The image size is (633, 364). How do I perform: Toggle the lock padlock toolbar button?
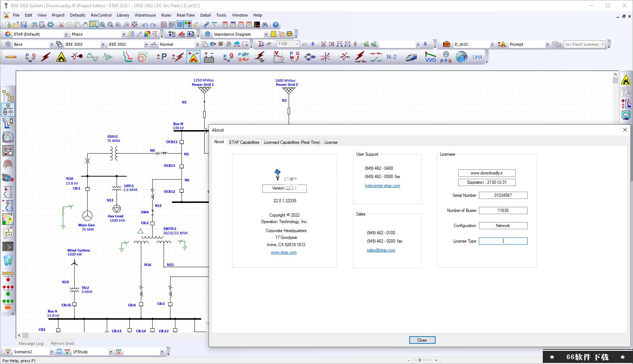(195, 25)
